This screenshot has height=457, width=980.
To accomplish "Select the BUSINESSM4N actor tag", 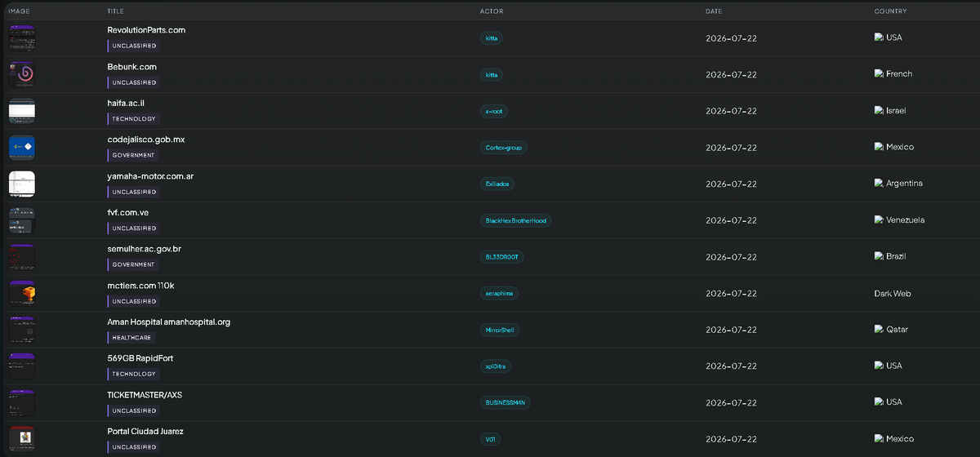I will pos(506,403).
